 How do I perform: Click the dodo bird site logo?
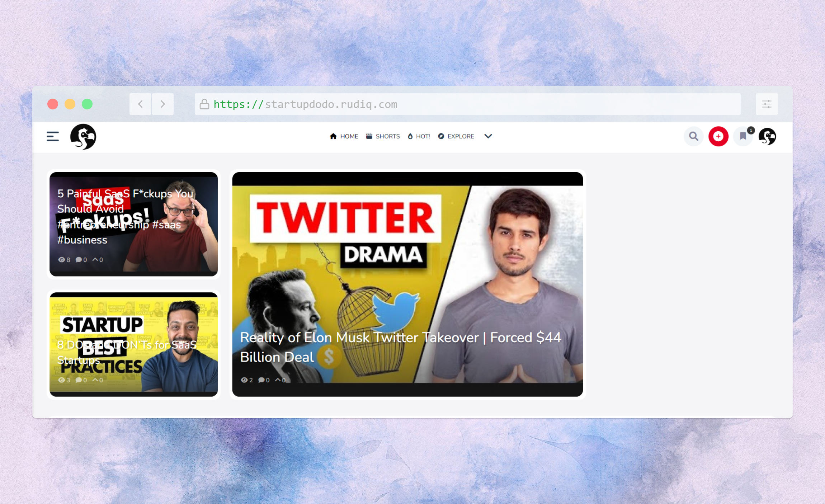pos(83,137)
